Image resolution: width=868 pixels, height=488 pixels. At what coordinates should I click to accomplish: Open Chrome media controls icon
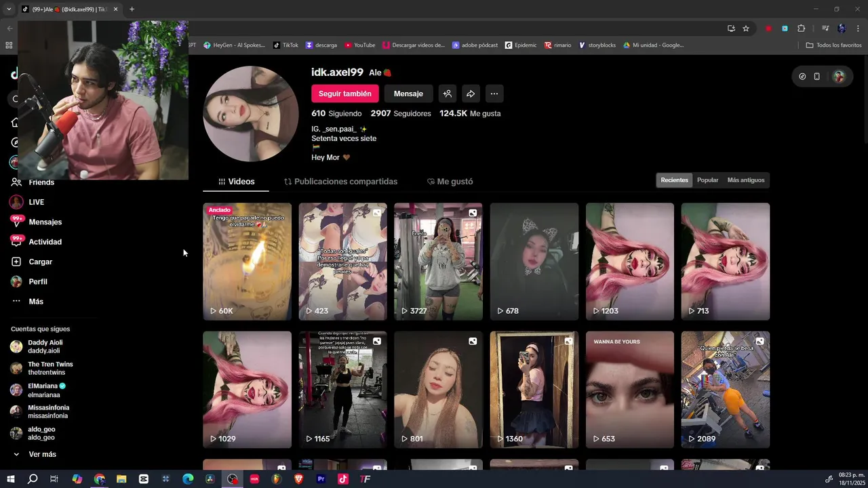[825, 28]
